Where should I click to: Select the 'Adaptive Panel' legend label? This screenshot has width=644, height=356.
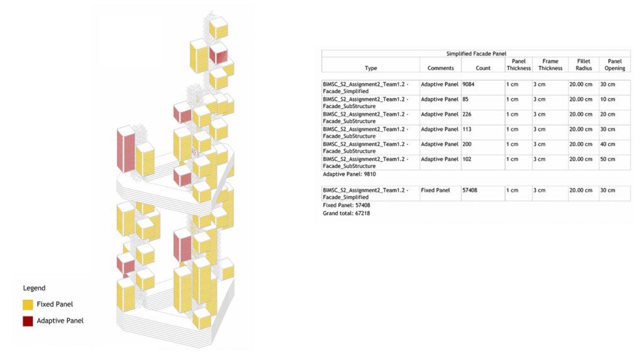(60, 321)
